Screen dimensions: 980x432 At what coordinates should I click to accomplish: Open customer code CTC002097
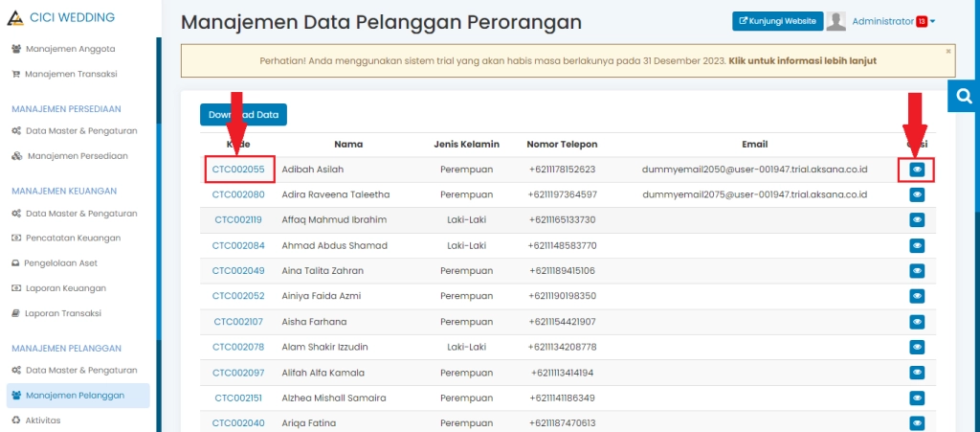pyautogui.click(x=238, y=373)
